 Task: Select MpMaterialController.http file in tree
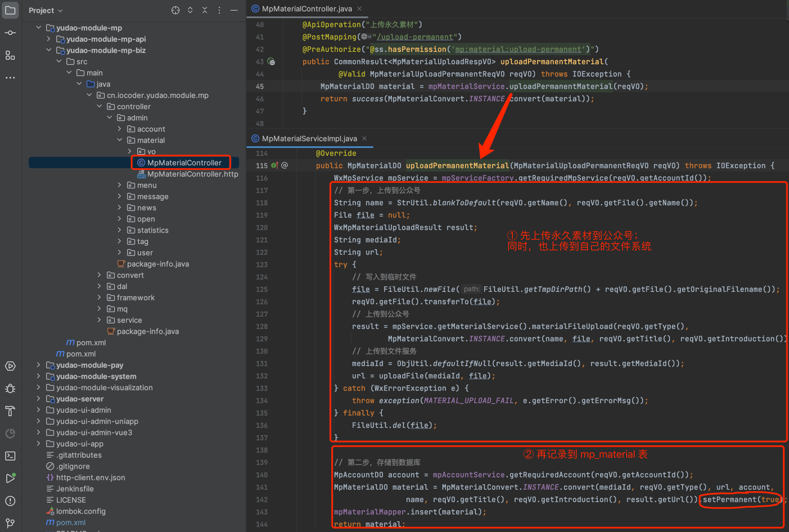click(x=192, y=174)
